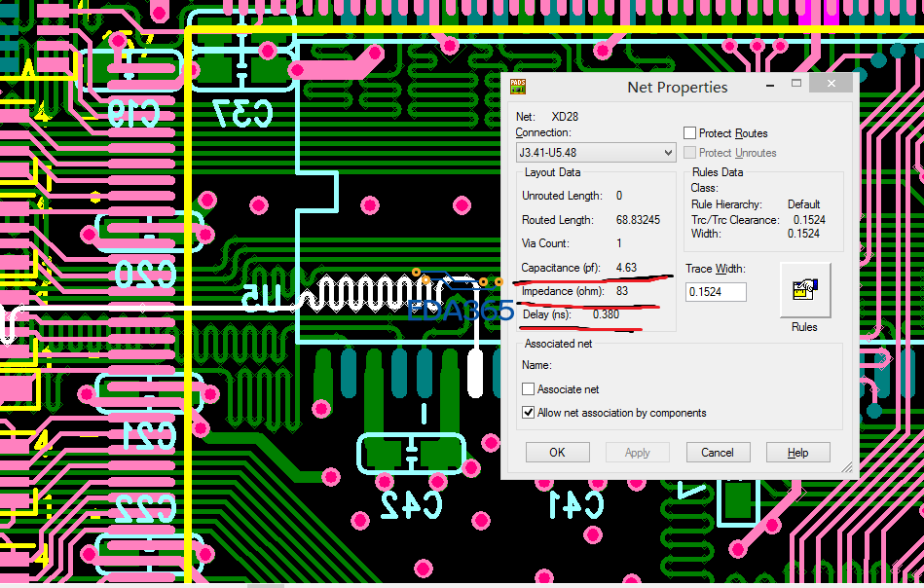Screen dimensions: 924x588
Task: Maximize the Net Properties dialog
Action: (796, 84)
